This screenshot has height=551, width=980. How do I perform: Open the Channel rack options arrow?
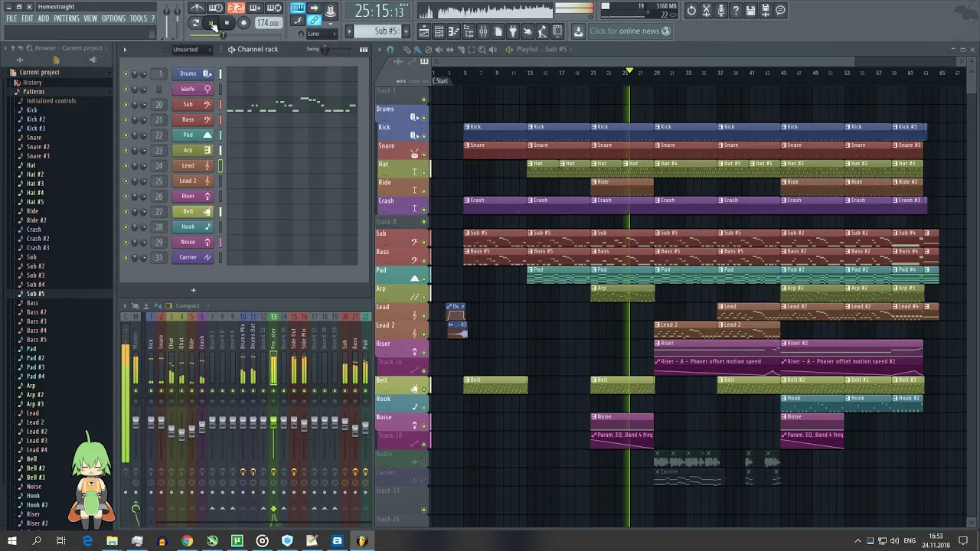coord(125,50)
